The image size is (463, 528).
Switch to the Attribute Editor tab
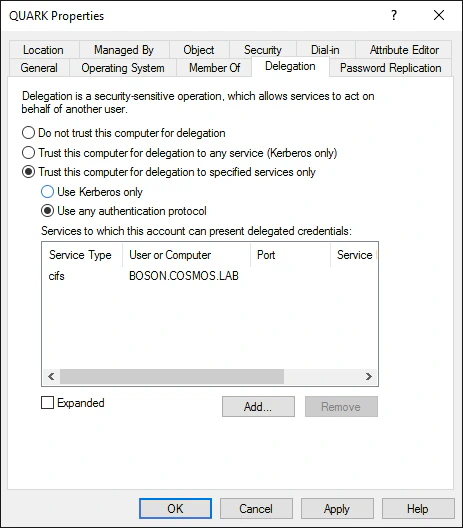(403, 50)
